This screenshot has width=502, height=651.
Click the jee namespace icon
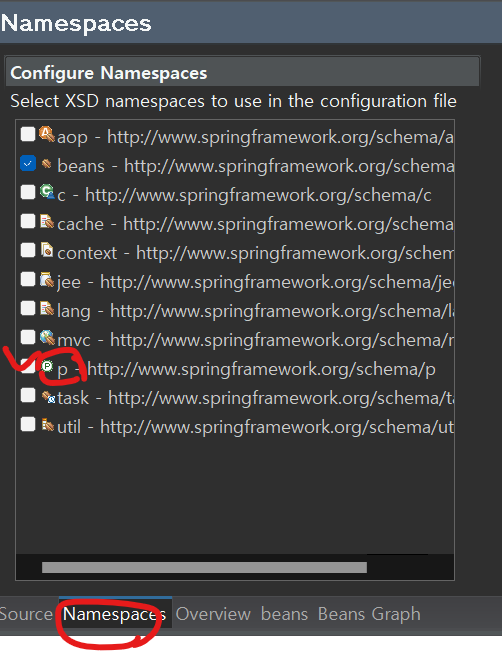click(x=47, y=279)
